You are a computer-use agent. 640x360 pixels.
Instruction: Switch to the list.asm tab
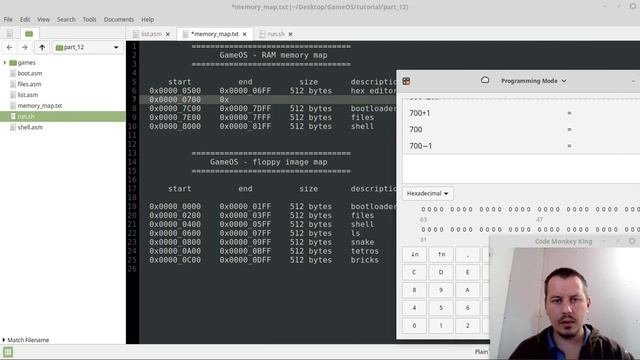pos(151,34)
